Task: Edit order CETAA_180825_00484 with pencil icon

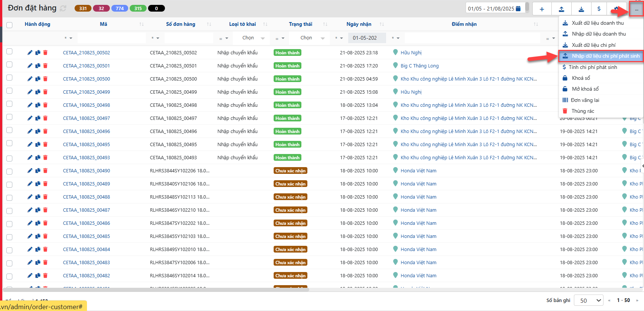Action: pyautogui.click(x=30, y=249)
